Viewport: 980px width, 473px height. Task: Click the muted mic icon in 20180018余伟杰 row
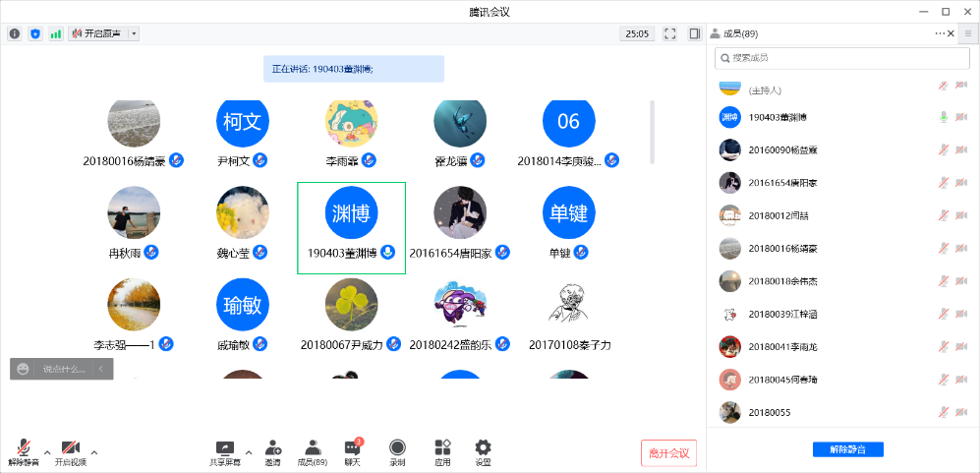pyautogui.click(x=944, y=281)
